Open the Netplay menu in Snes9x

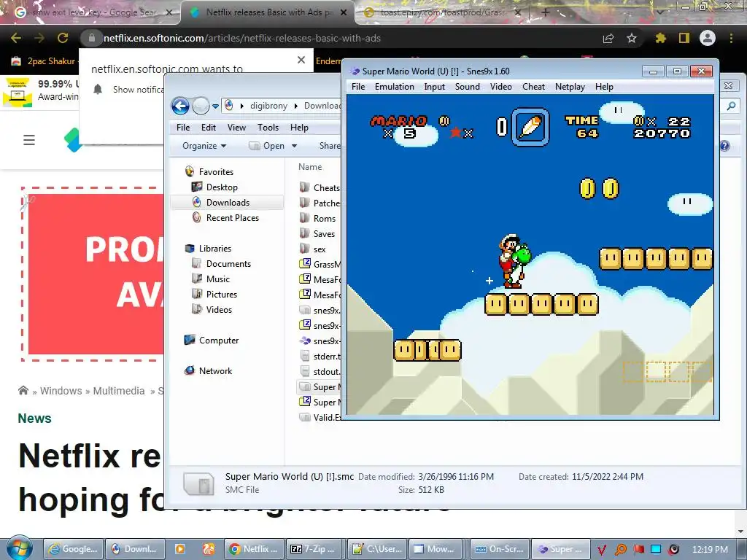click(570, 87)
